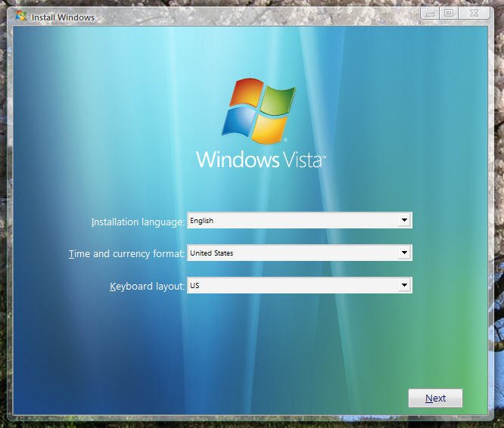Click the green pane of the Windows flag

(276, 101)
